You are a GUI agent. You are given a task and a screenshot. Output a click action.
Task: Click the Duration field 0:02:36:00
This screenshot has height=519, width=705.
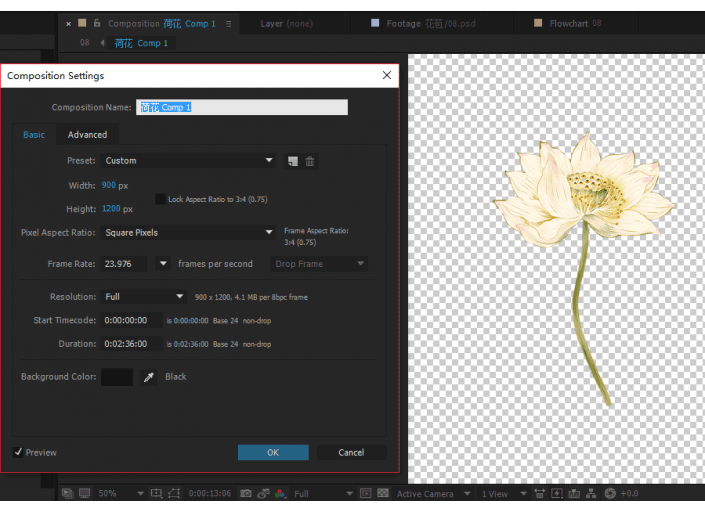tap(131, 344)
